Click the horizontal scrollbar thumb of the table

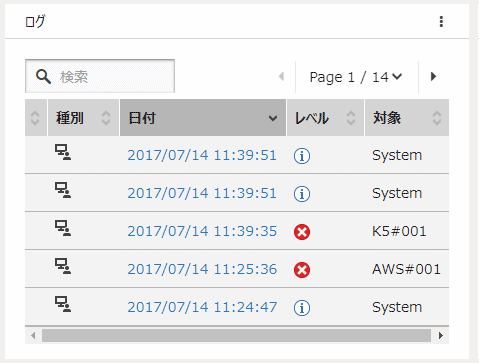coord(236,335)
